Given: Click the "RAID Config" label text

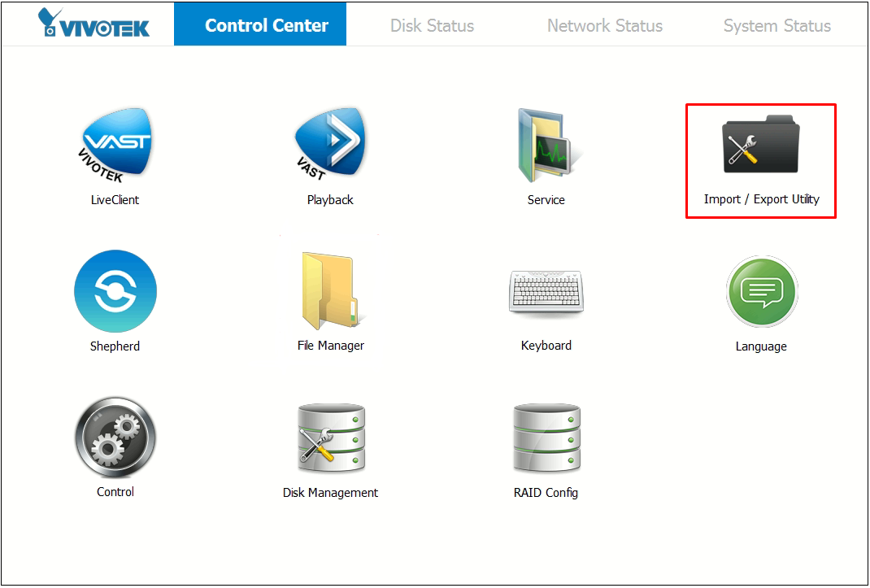Looking at the screenshot, I should click(546, 493).
